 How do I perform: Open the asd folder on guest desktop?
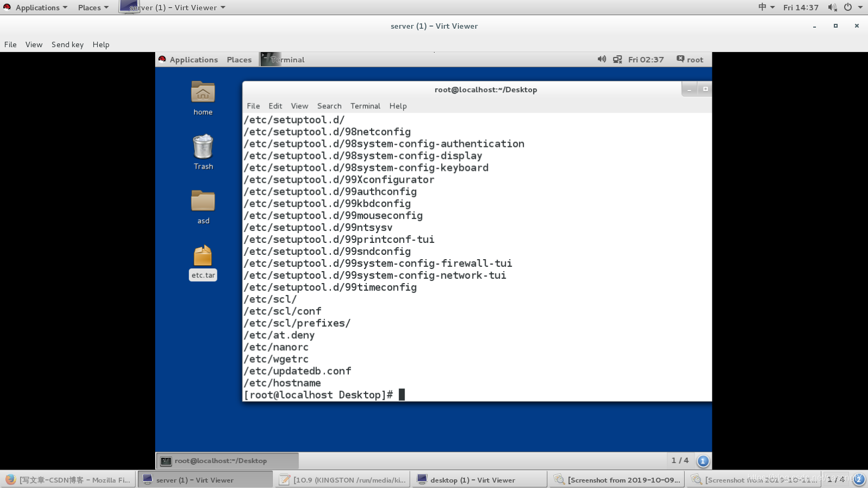tap(203, 201)
